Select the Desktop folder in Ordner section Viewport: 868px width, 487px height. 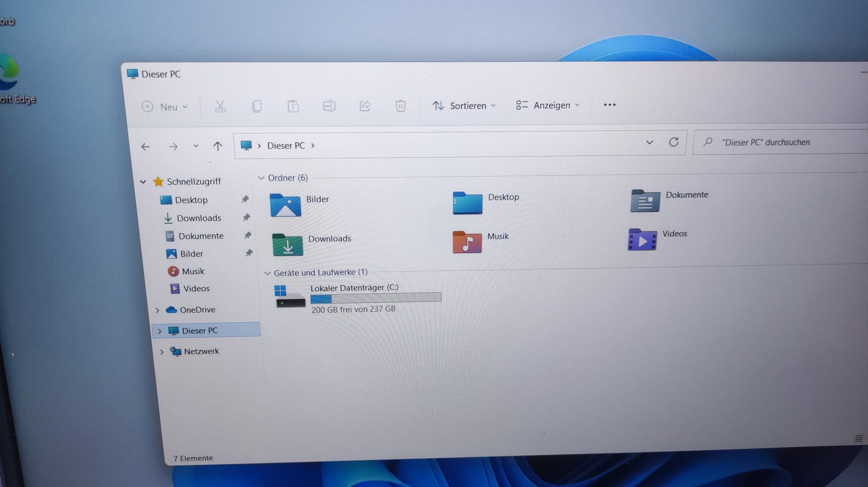click(467, 203)
